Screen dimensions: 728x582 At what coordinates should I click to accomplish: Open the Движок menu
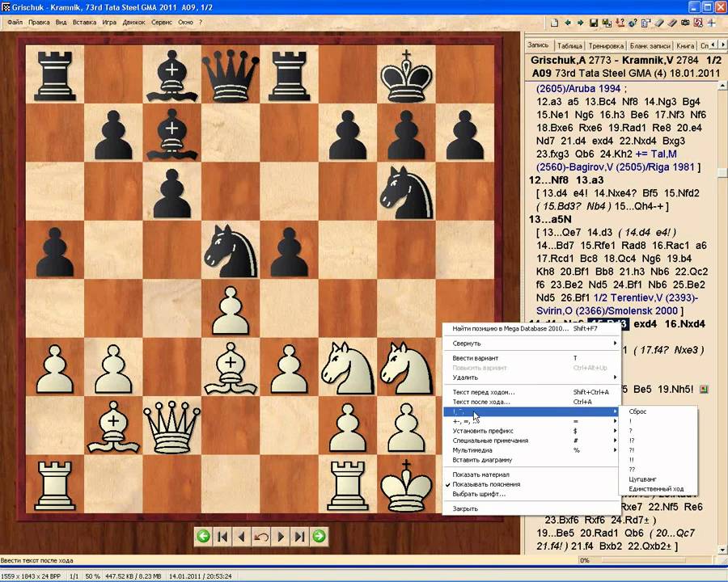coord(133,22)
